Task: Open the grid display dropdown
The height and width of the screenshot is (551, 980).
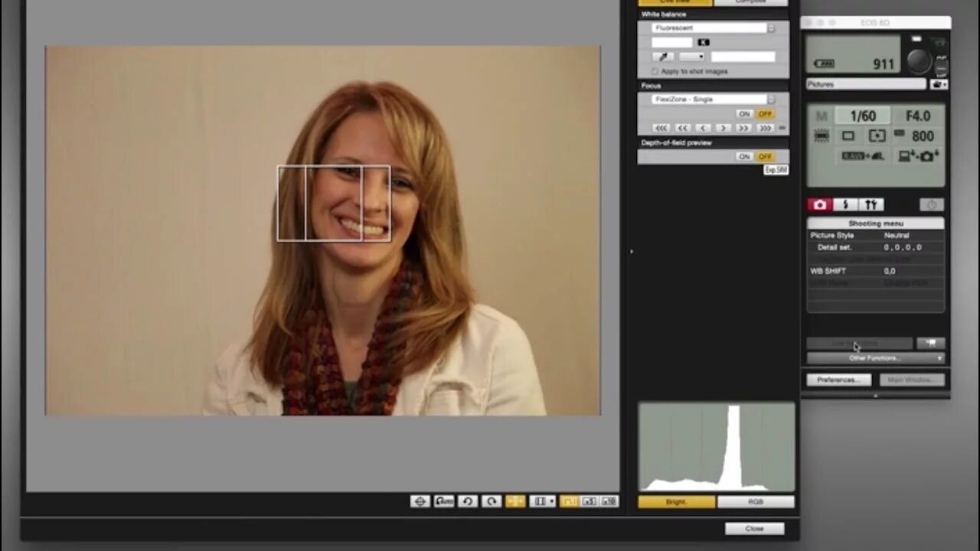Action: pos(543,501)
